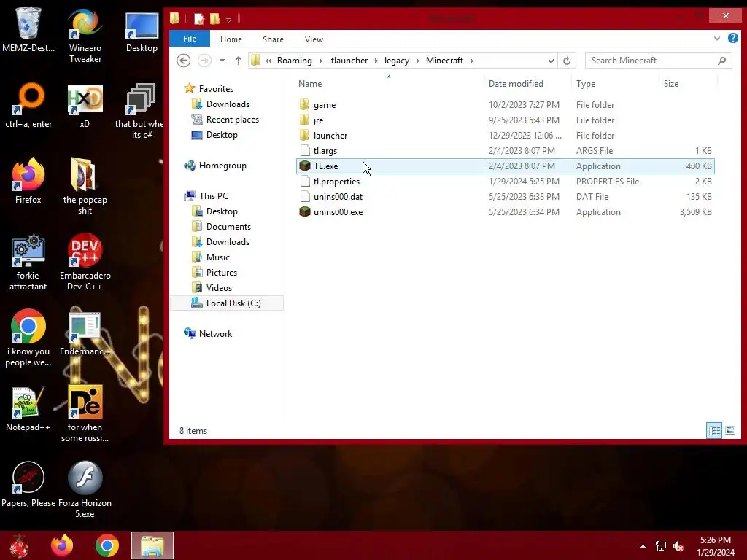Refresh the Minecraft folder view

[566, 61]
